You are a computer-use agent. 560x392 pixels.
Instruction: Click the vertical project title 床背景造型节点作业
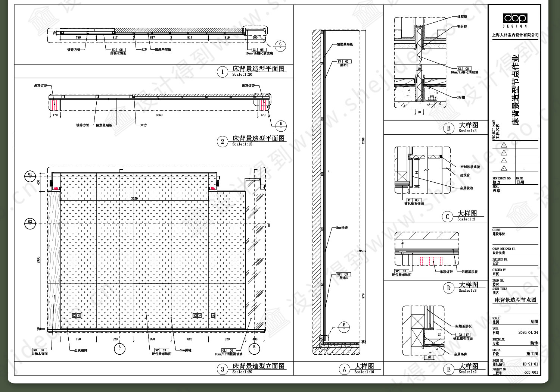tap(516, 90)
